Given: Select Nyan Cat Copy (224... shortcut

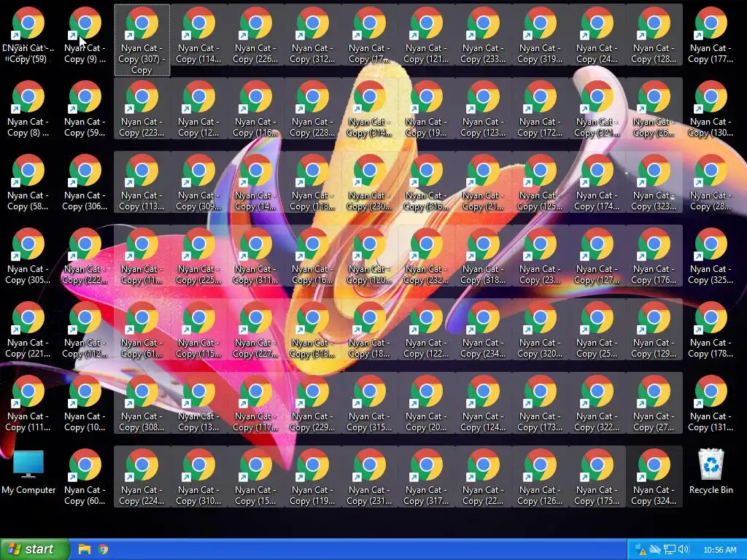Looking at the screenshot, I should point(142,477).
